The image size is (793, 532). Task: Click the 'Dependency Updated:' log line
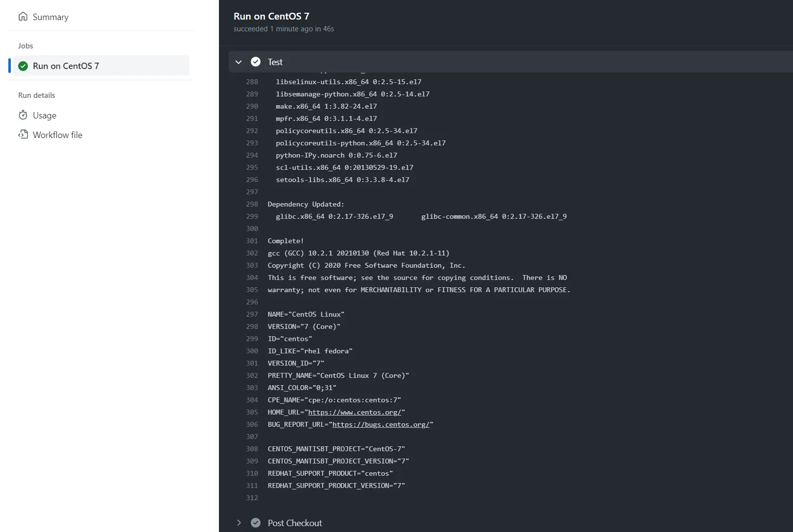tap(306, 204)
